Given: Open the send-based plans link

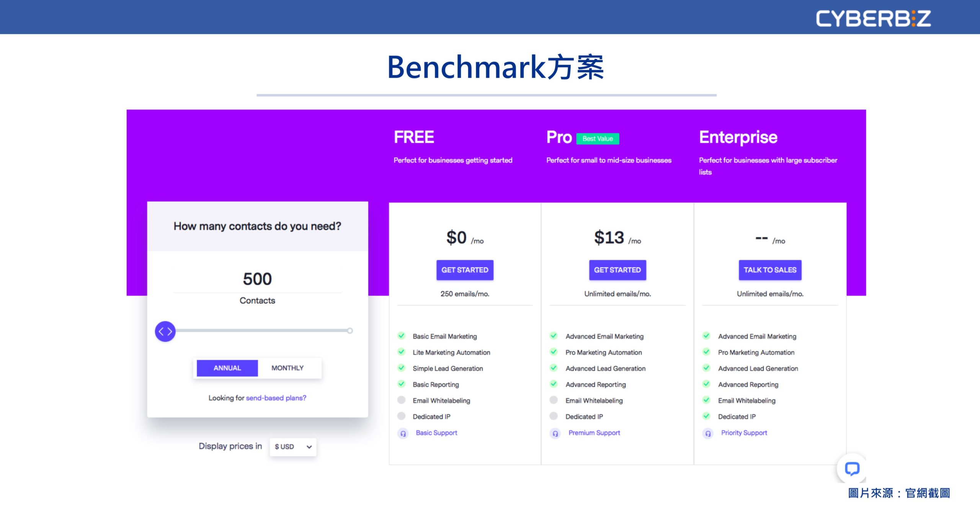Looking at the screenshot, I should click(276, 398).
